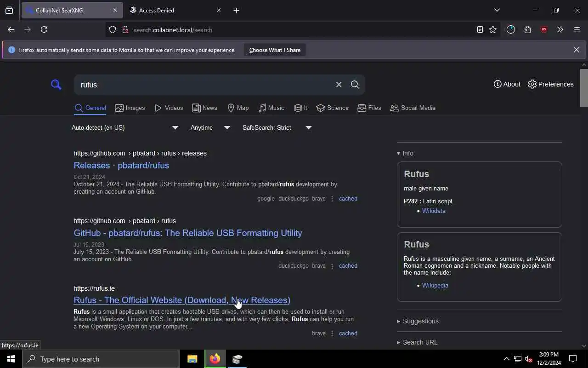Viewport: 588px width, 368px height.
Task: Open the Wikidata link
Action: [434, 211]
